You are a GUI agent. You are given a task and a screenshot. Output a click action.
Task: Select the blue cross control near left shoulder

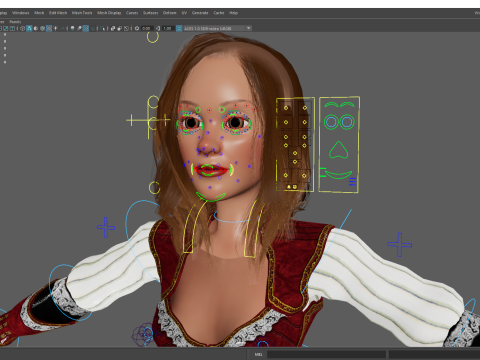coord(106,227)
